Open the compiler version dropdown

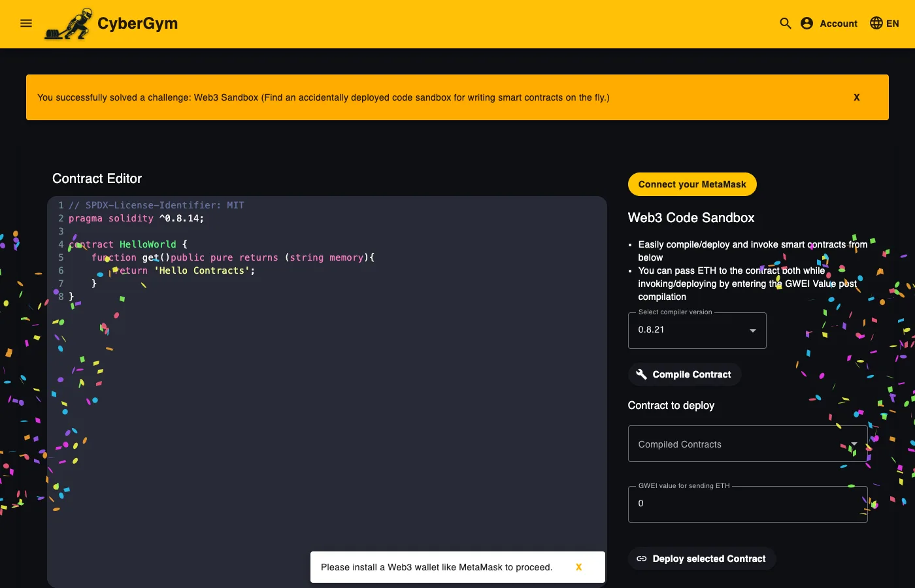point(697,330)
